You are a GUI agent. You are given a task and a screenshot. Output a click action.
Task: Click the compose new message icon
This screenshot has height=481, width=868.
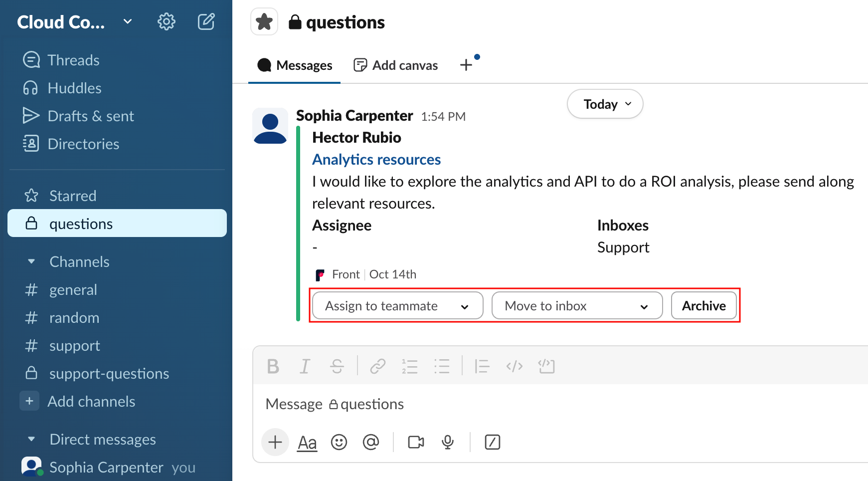(206, 22)
